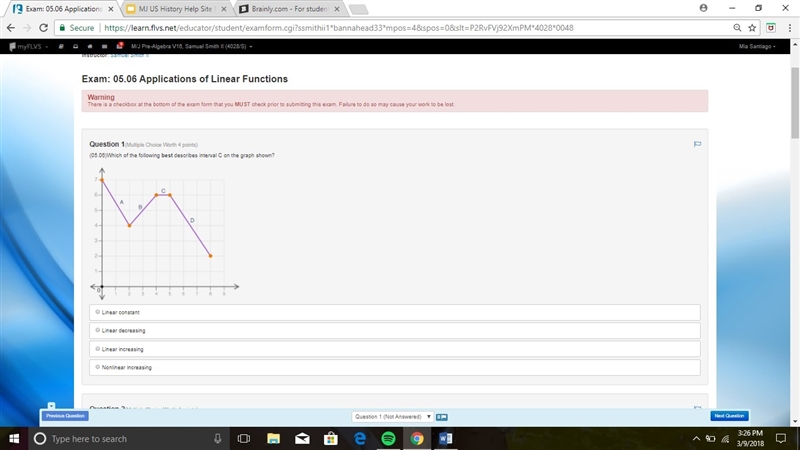The width and height of the screenshot is (800, 450).
Task: Open the Windows Start menu
Action: point(14,439)
